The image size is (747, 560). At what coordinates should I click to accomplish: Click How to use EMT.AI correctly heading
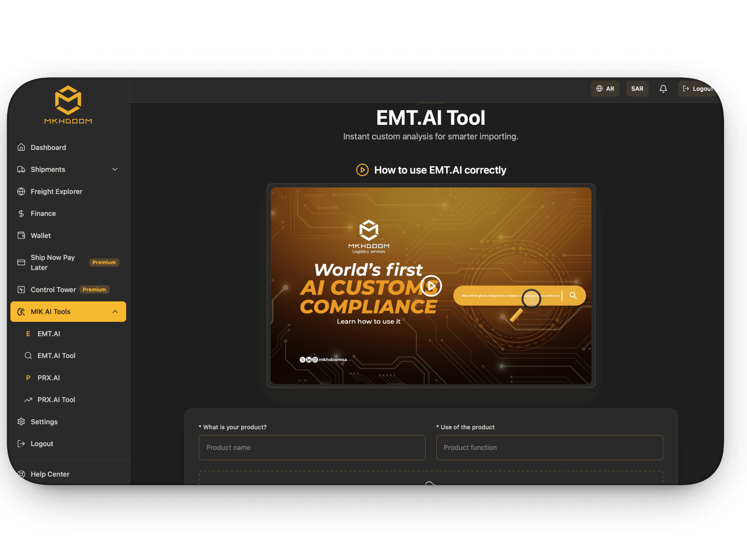click(440, 170)
